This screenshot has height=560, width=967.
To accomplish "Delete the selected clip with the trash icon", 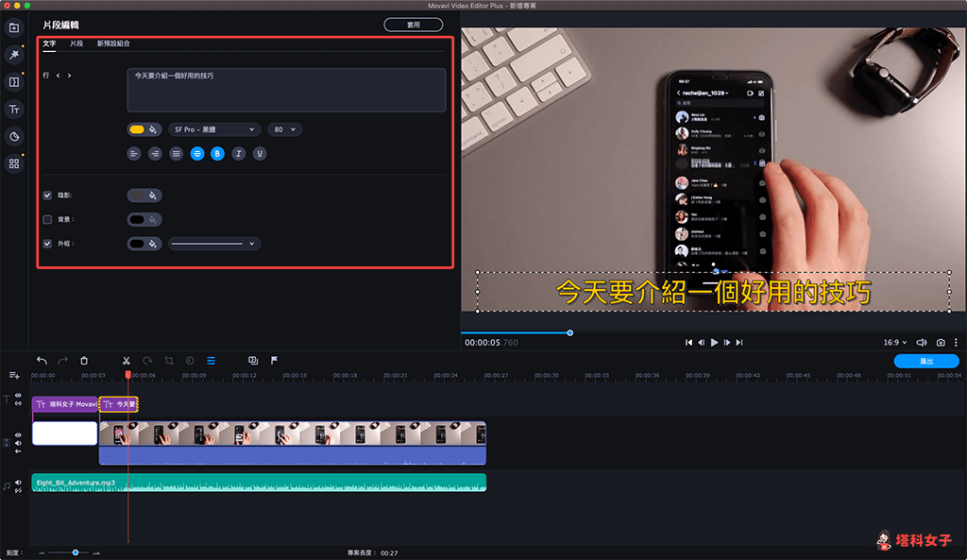I will pyautogui.click(x=84, y=361).
